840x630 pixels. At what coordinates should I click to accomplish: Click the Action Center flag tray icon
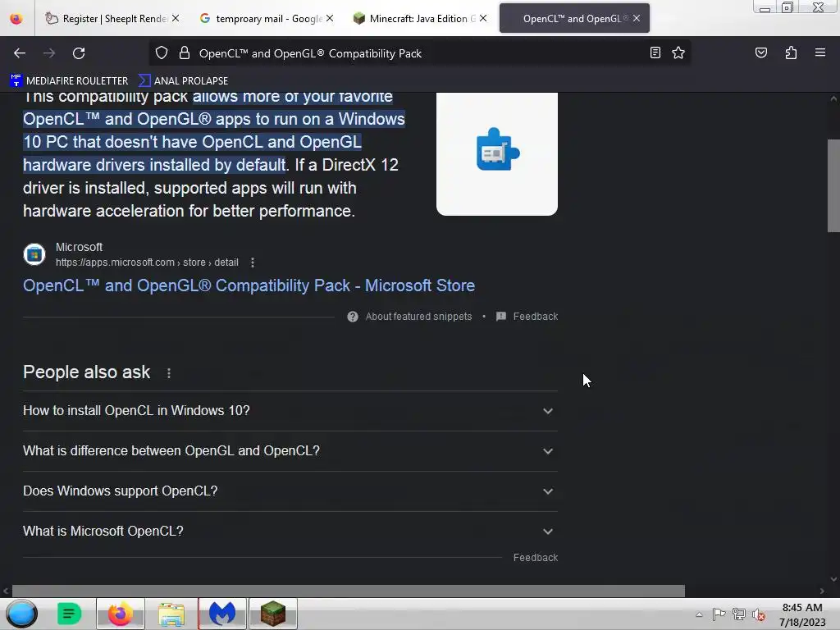[x=719, y=614]
